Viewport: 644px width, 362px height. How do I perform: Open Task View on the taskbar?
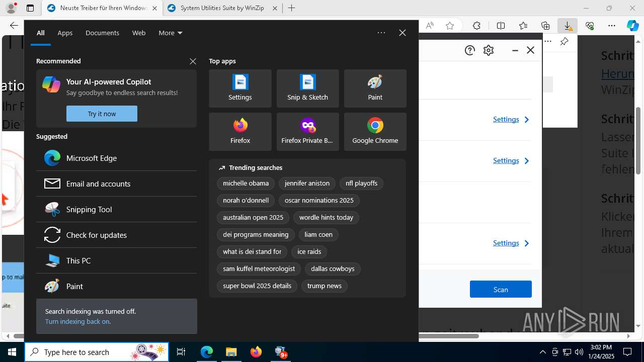[x=182, y=352]
